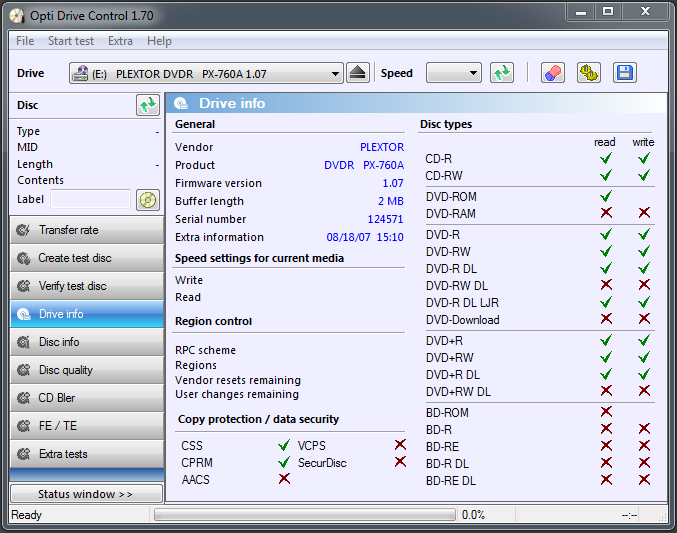Click the AACS red cross mark
This screenshot has height=533, width=677.
pos(284,479)
